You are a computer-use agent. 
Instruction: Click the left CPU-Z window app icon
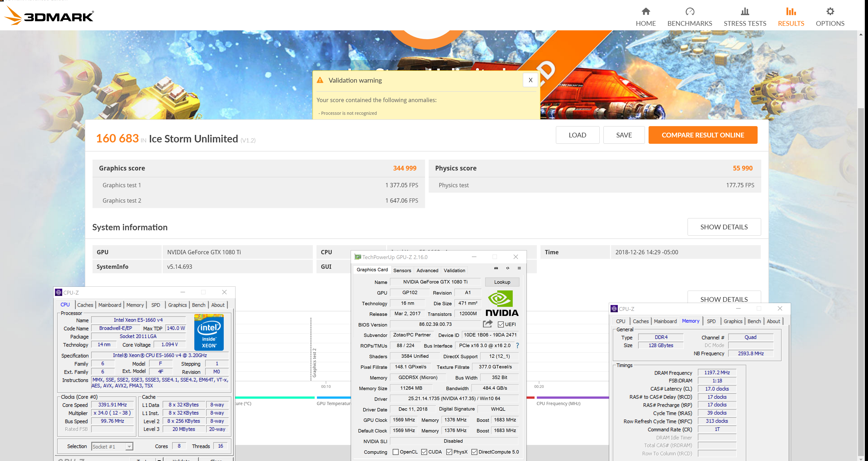(58, 292)
